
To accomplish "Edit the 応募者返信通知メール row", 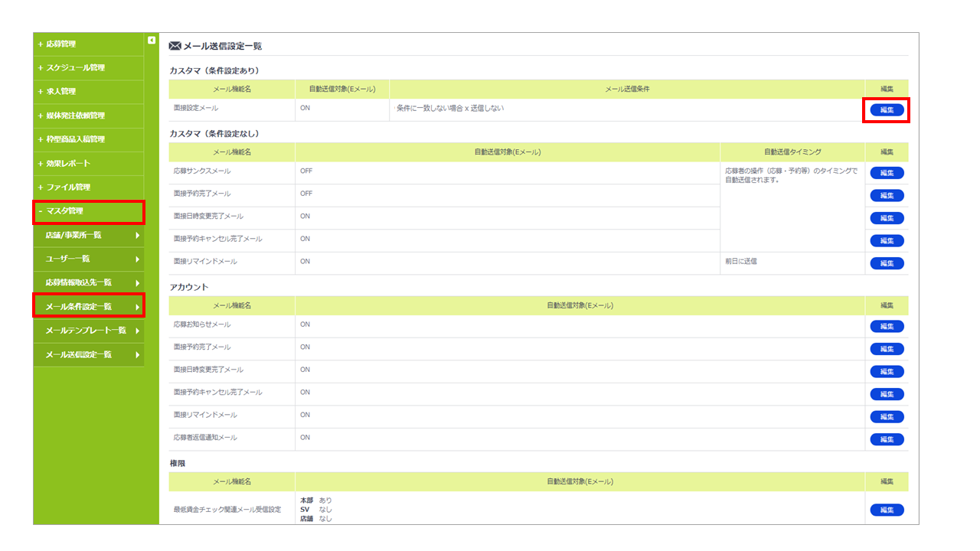I will (x=887, y=439).
